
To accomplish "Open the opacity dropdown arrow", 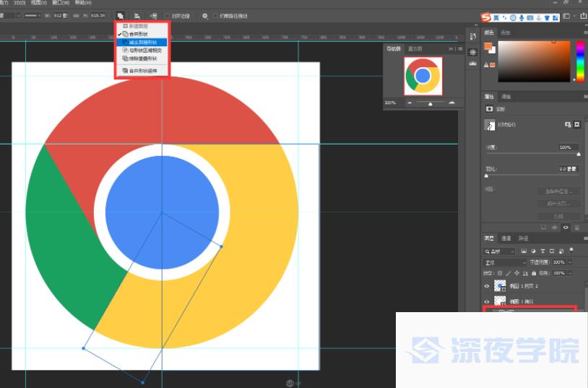I will [x=570, y=262].
